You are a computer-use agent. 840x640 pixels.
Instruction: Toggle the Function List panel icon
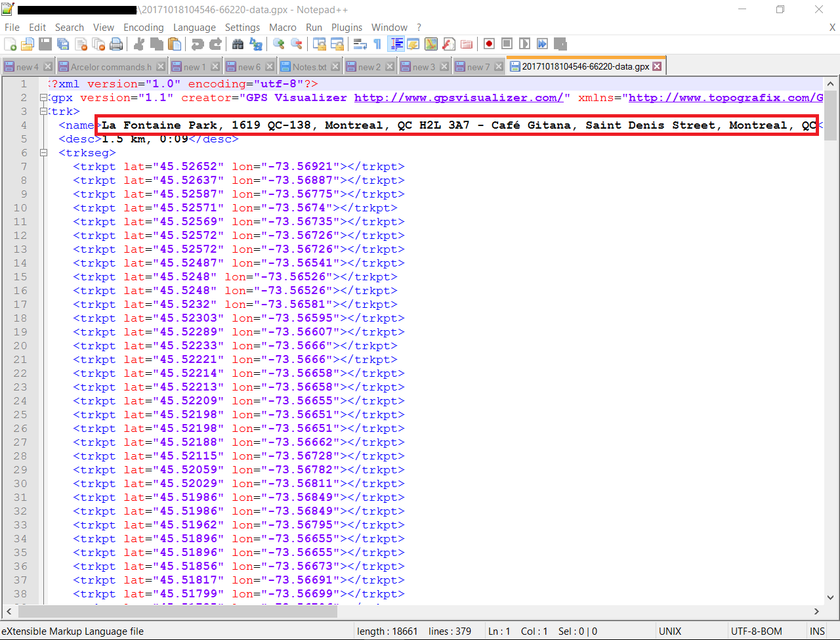click(449, 44)
